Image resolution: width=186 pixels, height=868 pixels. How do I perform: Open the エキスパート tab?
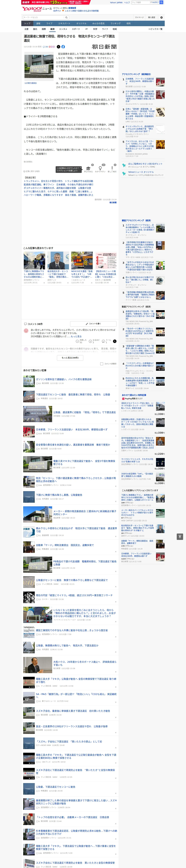tap(64, 23)
